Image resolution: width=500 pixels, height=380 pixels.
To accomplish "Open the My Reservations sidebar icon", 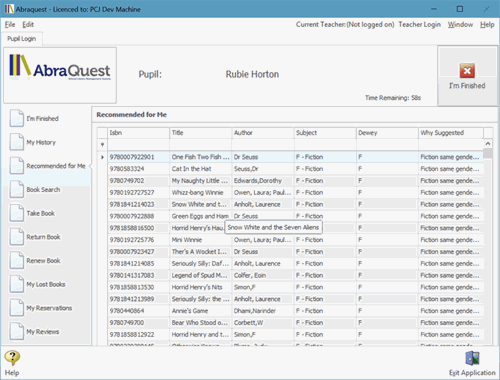I will tap(17, 308).
